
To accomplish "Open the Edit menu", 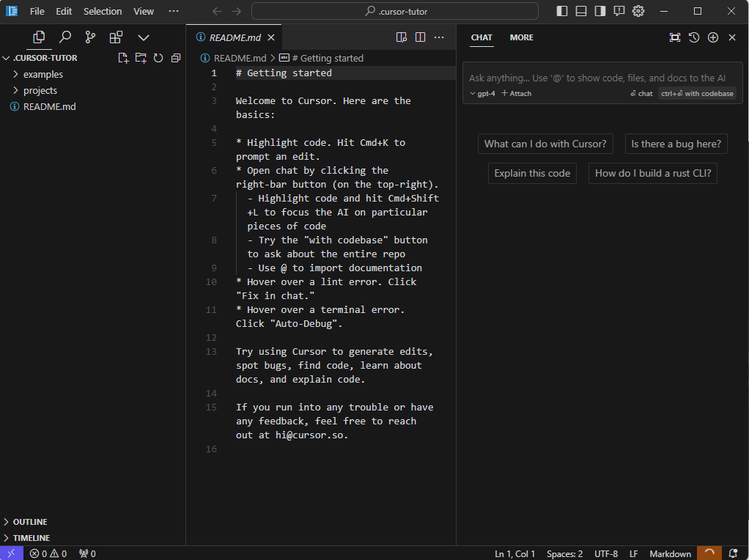I will tap(64, 11).
